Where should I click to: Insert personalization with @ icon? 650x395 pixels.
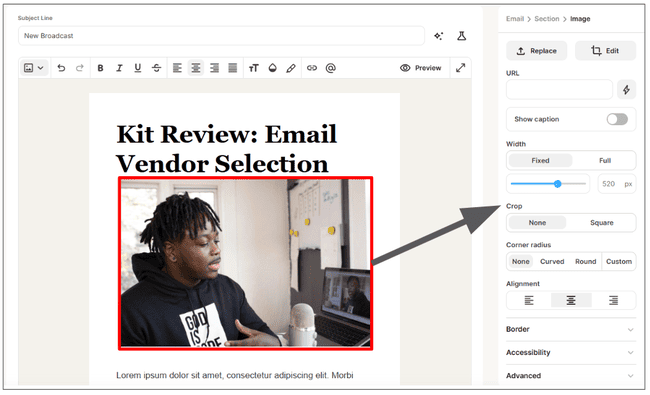[330, 68]
